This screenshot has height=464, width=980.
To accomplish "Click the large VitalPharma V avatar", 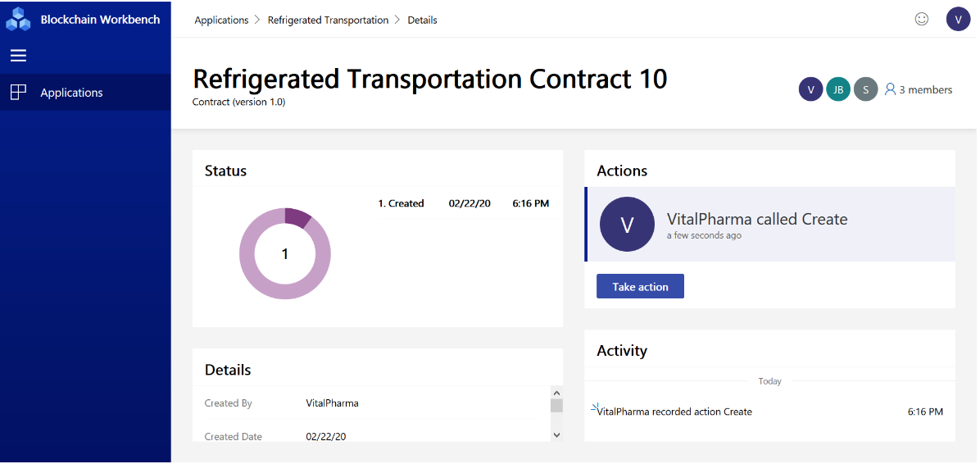I will pos(627,225).
